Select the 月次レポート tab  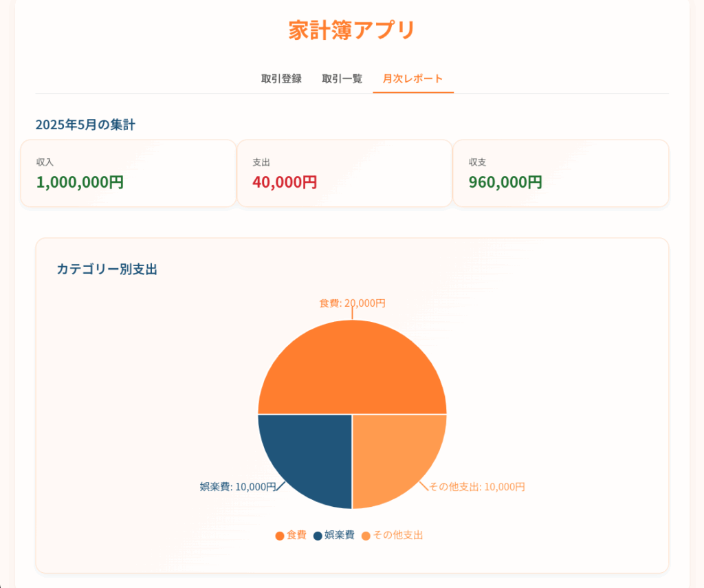coord(413,78)
